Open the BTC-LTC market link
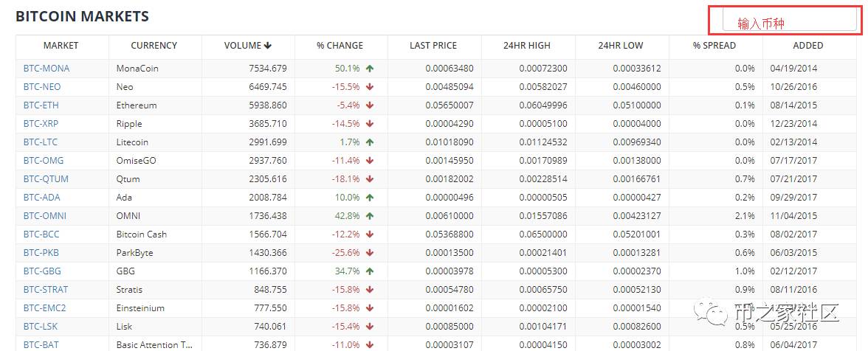This screenshot has height=351, width=868. [x=41, y=142]
